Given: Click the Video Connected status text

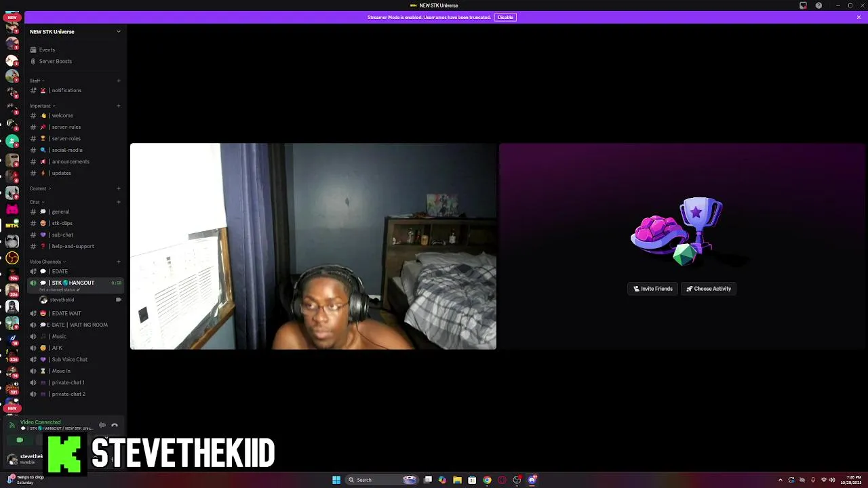Looking at the screenshot, I should tap(40, 422).
